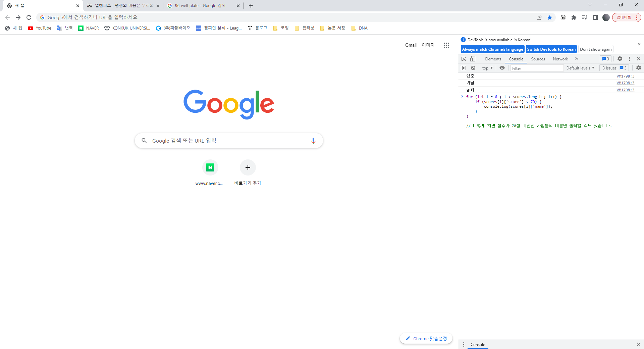644x349 pixels.
Task: Open the NAVER bookmark
Action: coord(89,28)
